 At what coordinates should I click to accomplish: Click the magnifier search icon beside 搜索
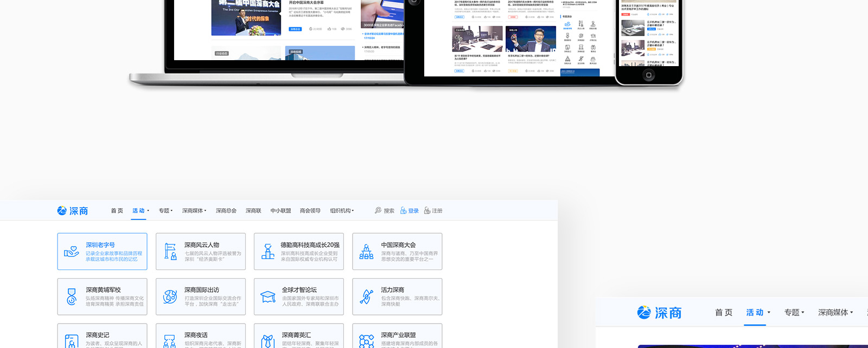pos(378,210)
